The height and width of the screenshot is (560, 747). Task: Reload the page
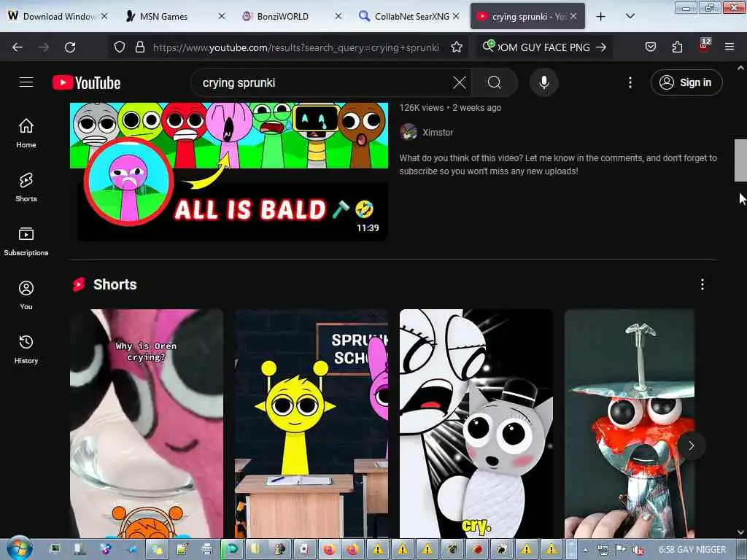coord(70,47)
